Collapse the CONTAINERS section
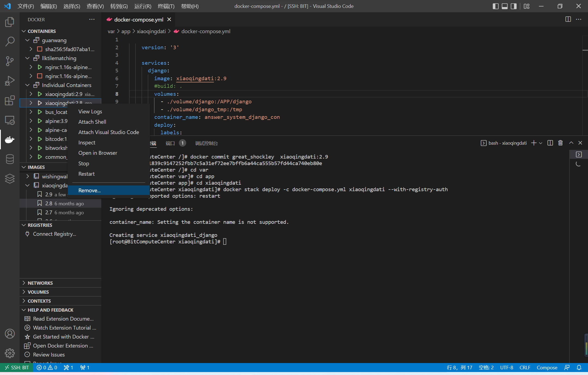This screenshot has height=375, width=588. pos(24,31)
